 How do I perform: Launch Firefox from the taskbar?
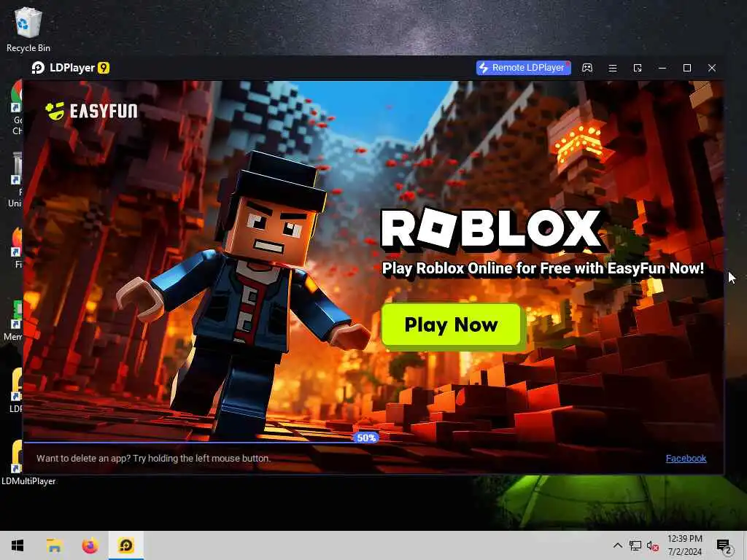point(90,545)
